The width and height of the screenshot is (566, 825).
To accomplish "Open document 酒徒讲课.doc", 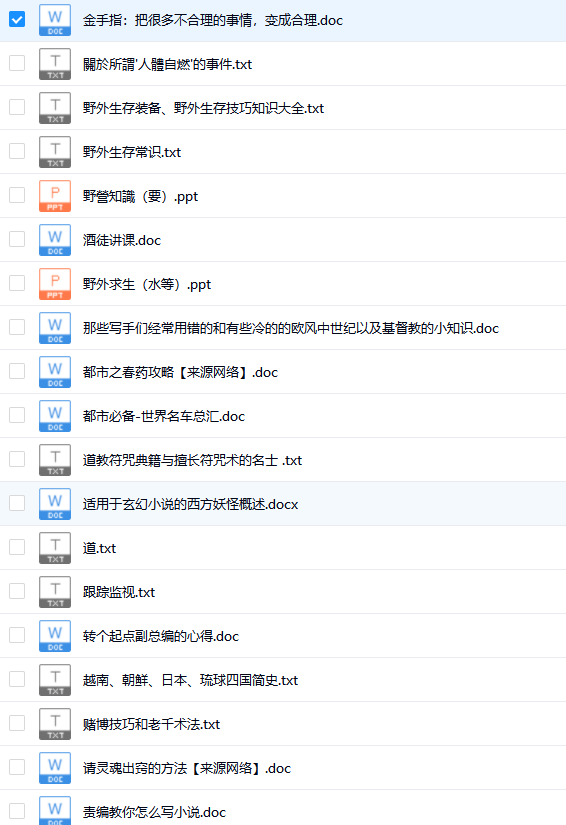I will tap(122, 240).
